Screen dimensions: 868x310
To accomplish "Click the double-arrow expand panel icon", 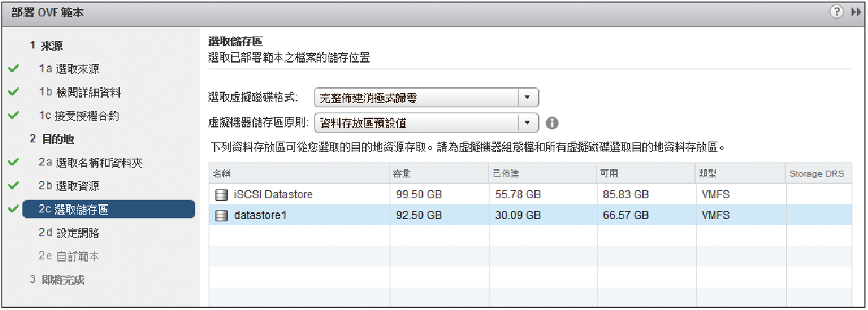I will click(x=855, y=12).
